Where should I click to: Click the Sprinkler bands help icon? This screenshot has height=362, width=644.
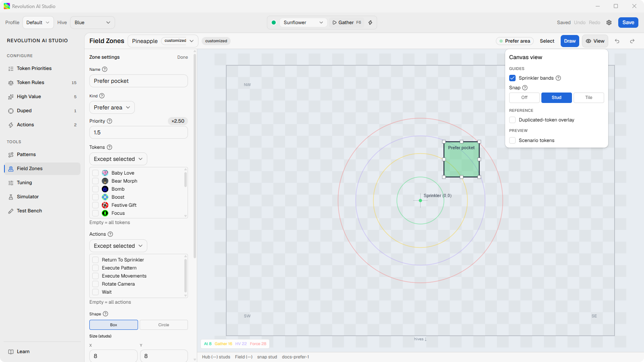click(x=558, y=78)
